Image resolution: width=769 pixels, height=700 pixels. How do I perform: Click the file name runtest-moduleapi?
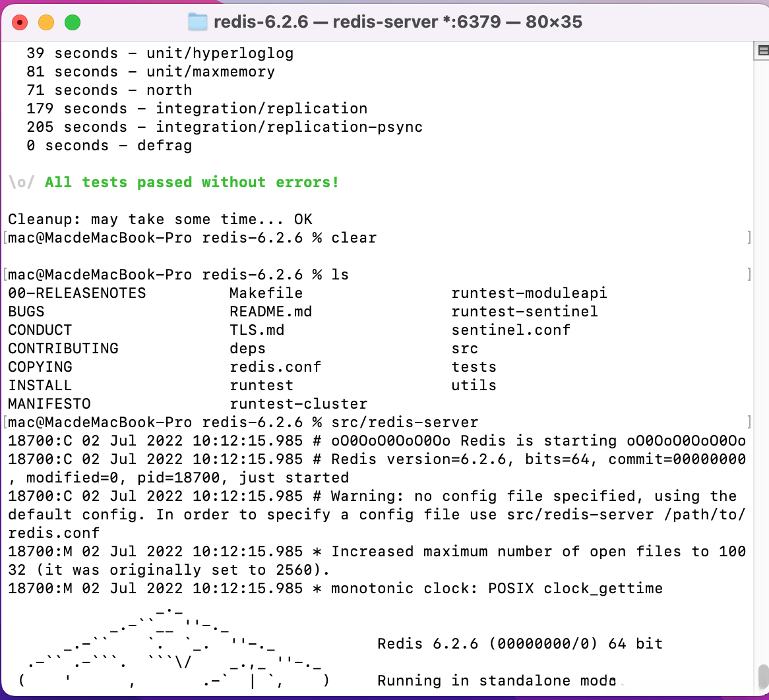tap(529, 293)
